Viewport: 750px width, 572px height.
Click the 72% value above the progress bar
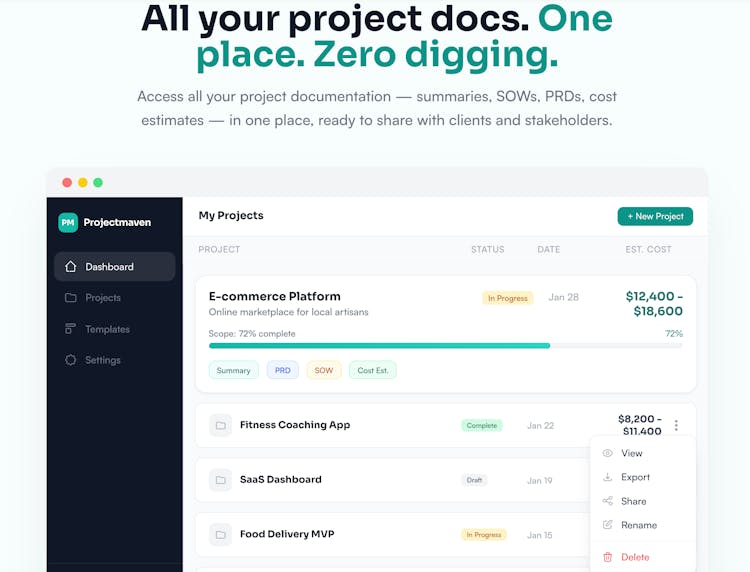[673, 333]
